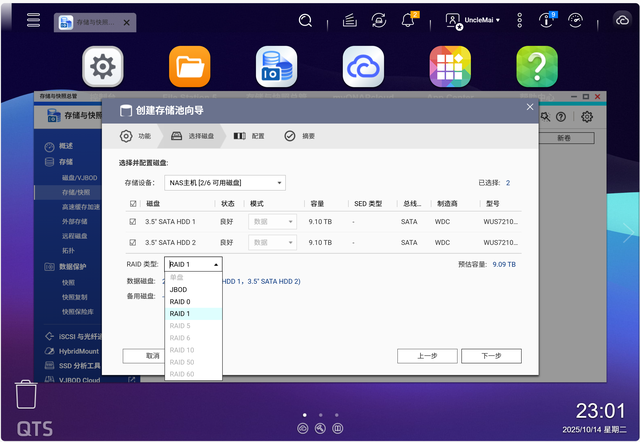Viewport: 640px width, 442px height.
Task: Open notifications bell in top bar
Action: [408, 20]
